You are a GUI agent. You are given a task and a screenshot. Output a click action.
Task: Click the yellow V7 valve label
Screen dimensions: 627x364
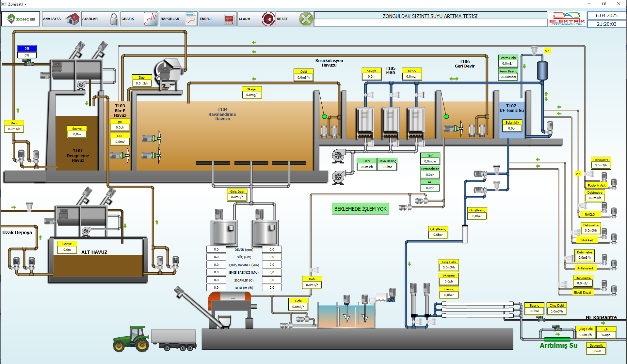coord(547,51)
